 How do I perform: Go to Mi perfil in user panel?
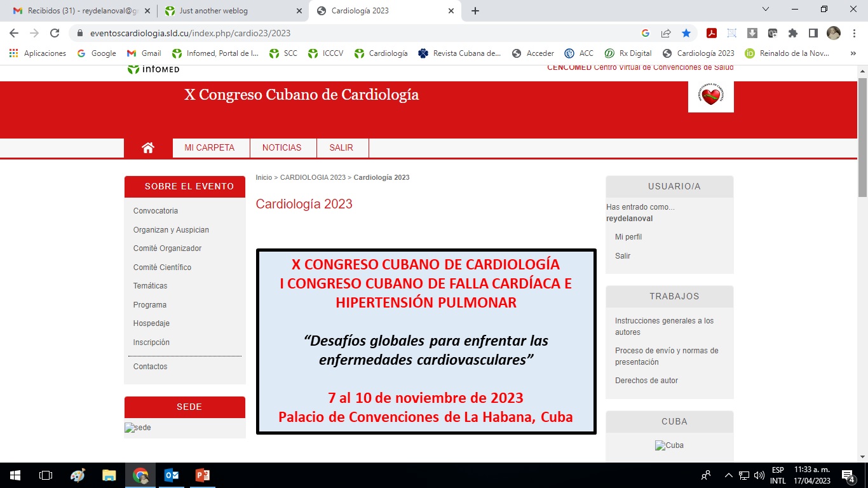point(628,237)
